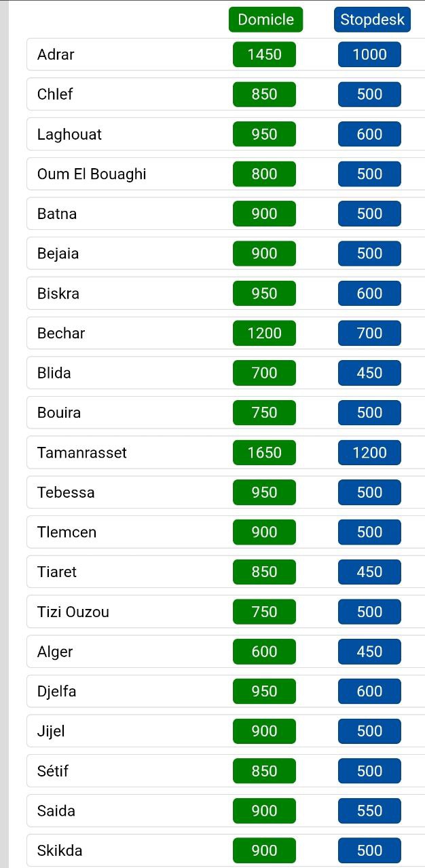Select the Bouira domicile price 750
Viewport: 425px width, 868px height.
(x=264, y=412)
